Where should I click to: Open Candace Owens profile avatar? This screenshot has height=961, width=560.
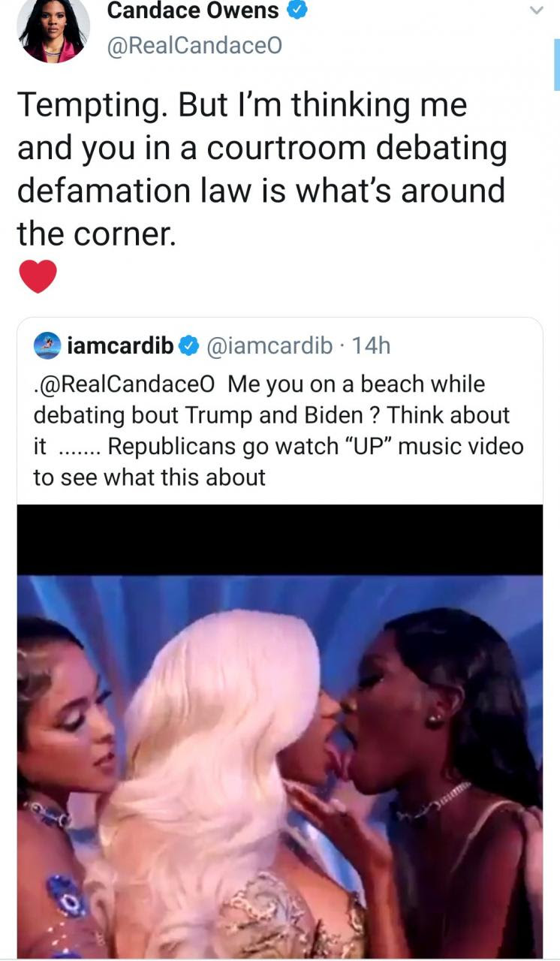(53, 29)
